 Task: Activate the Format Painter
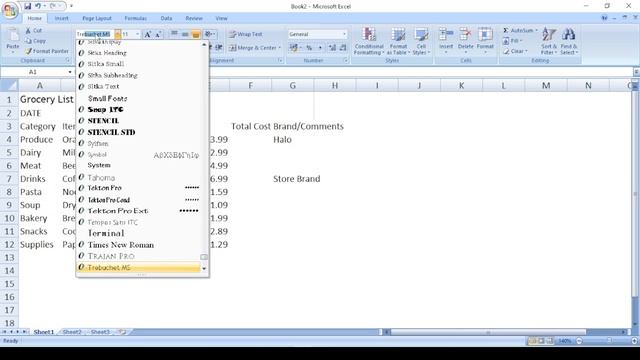point(47,51)
